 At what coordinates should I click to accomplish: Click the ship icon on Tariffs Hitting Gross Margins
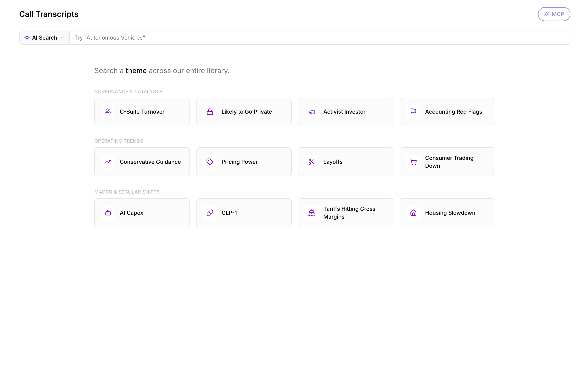point(312,213)
